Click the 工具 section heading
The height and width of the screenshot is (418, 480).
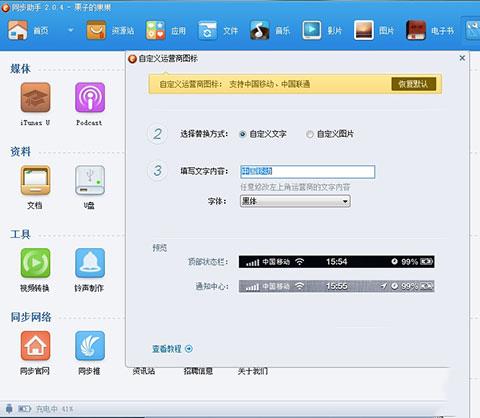(x=20, y=234)
